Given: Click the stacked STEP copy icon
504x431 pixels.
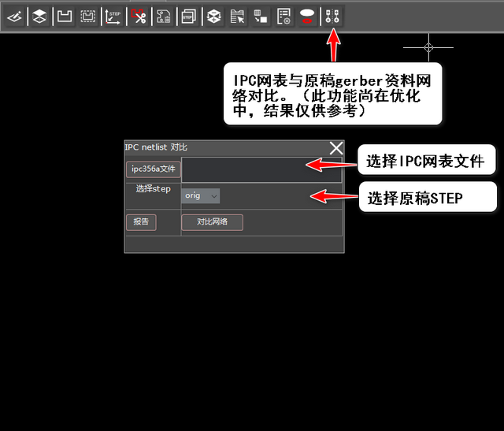Looking at the screenshot, I should 187,16.
